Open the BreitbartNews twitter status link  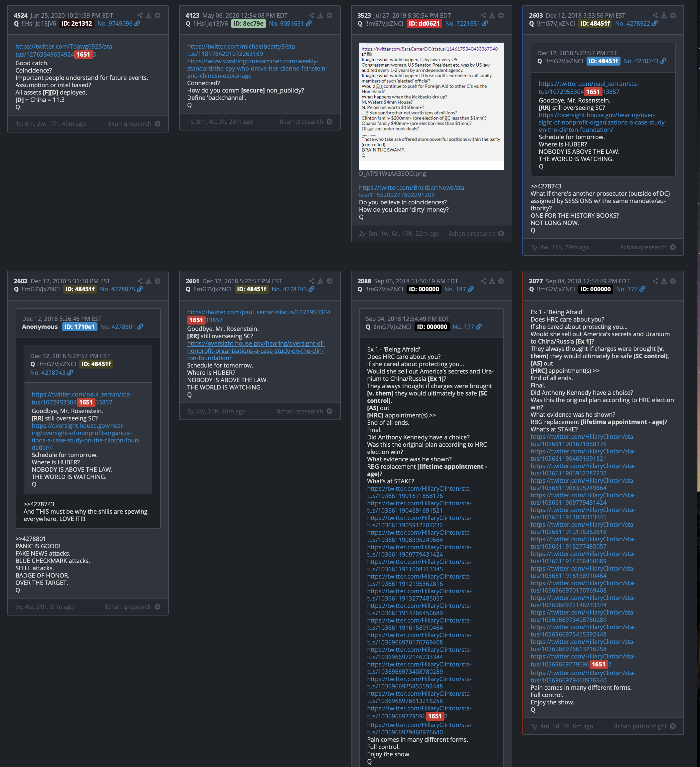[413, 191]
